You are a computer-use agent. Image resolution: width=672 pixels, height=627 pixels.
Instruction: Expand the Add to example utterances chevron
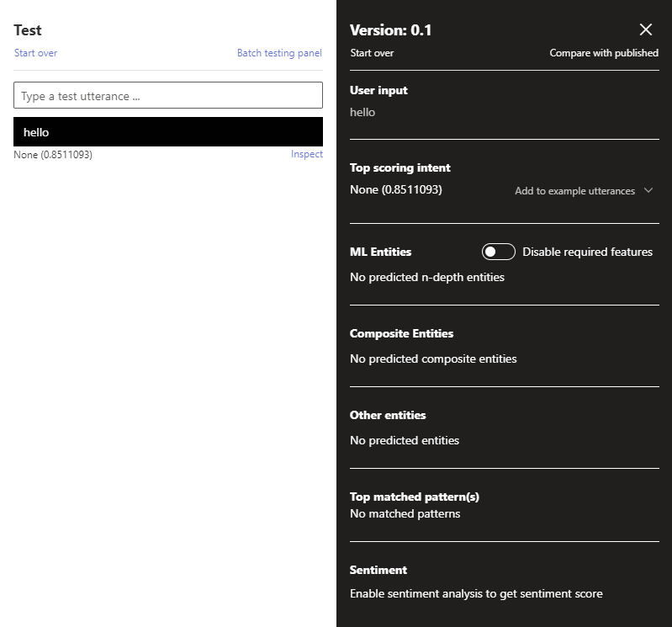click(x=648, y=190)
